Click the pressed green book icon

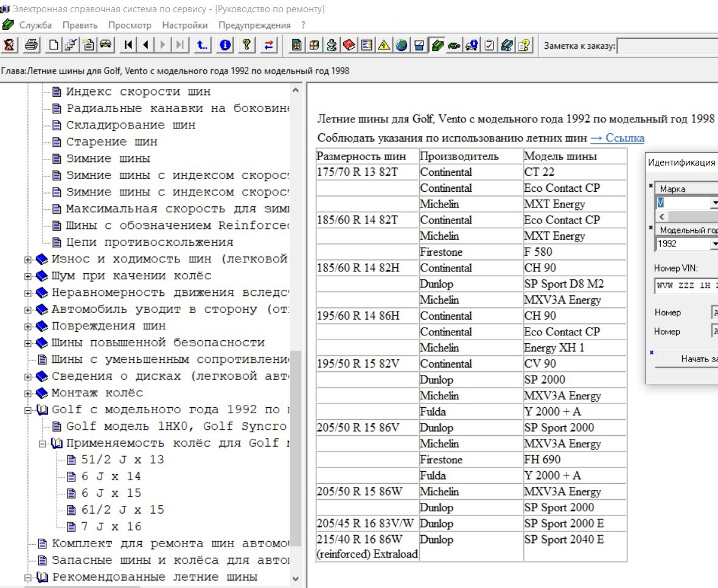coord(437,45)
